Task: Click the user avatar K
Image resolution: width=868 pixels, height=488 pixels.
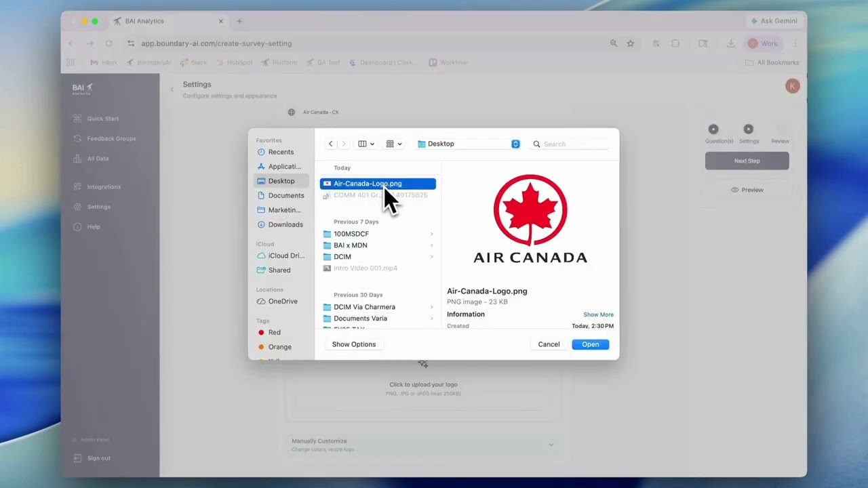Action: pos(792,86)
